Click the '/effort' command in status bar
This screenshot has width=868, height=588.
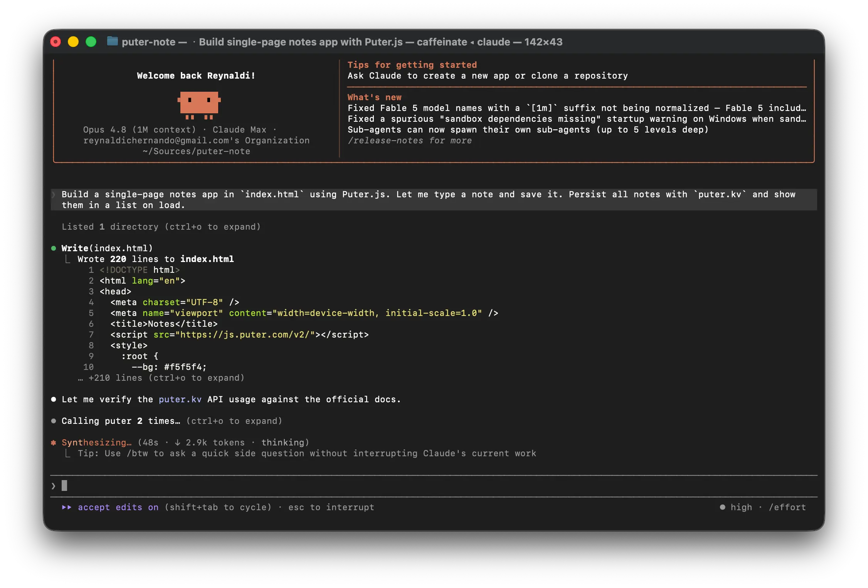(x=787, y=507)
